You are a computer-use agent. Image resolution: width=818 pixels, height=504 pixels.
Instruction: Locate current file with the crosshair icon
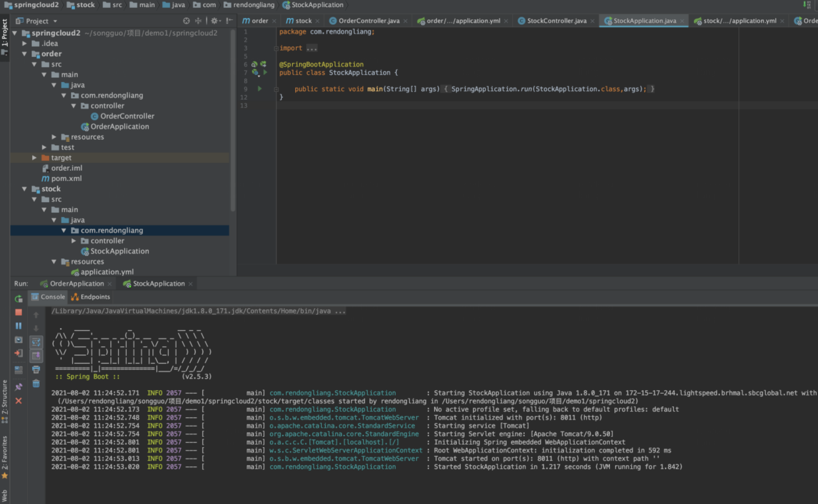tap(186, 21)
